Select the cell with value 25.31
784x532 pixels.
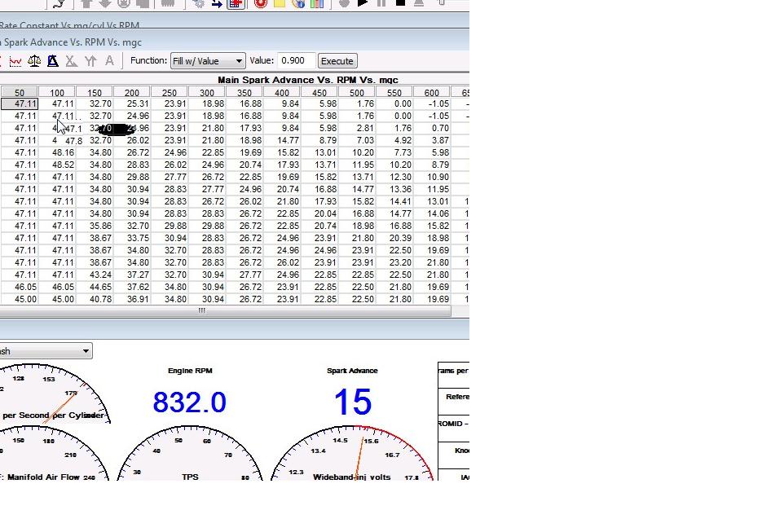[132, 103]
